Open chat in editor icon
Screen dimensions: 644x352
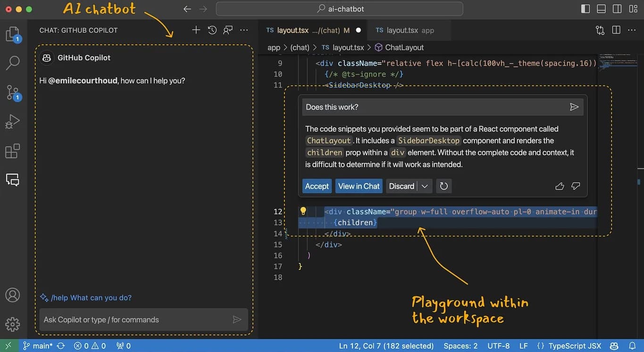228,30
